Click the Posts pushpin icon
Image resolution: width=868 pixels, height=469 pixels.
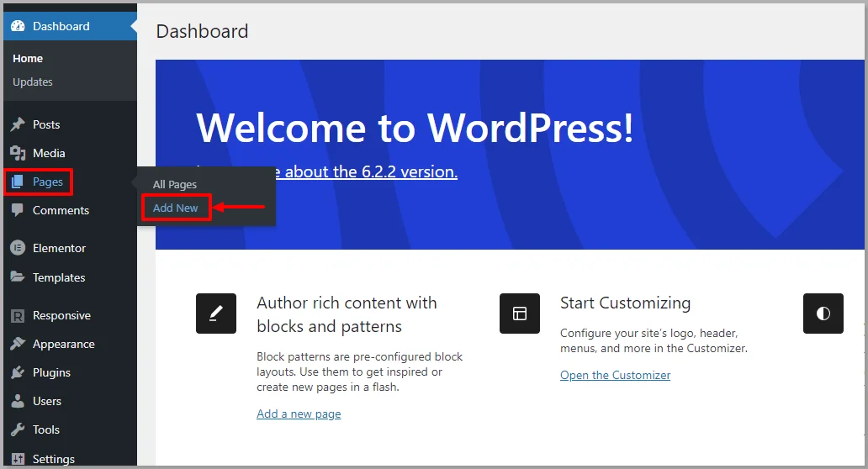pos(18,124)
